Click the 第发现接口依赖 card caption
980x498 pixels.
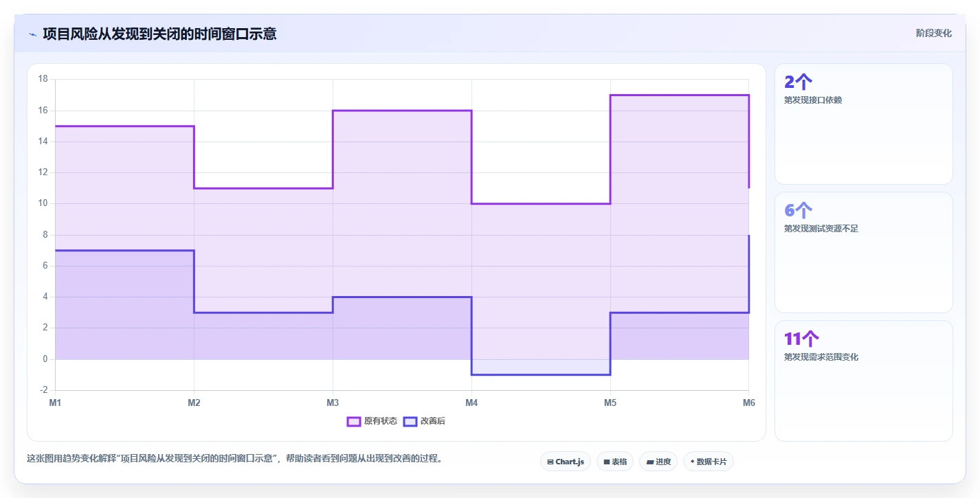[813, 100]
